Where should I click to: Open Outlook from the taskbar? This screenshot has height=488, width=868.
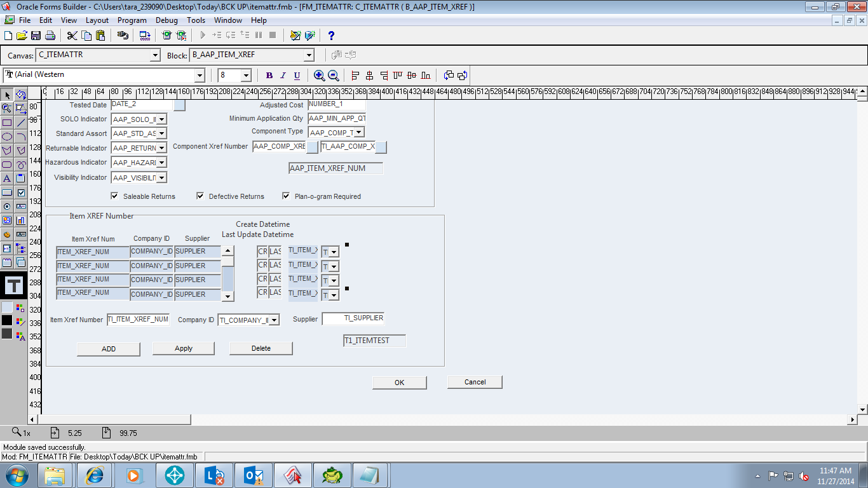point(253,475)
